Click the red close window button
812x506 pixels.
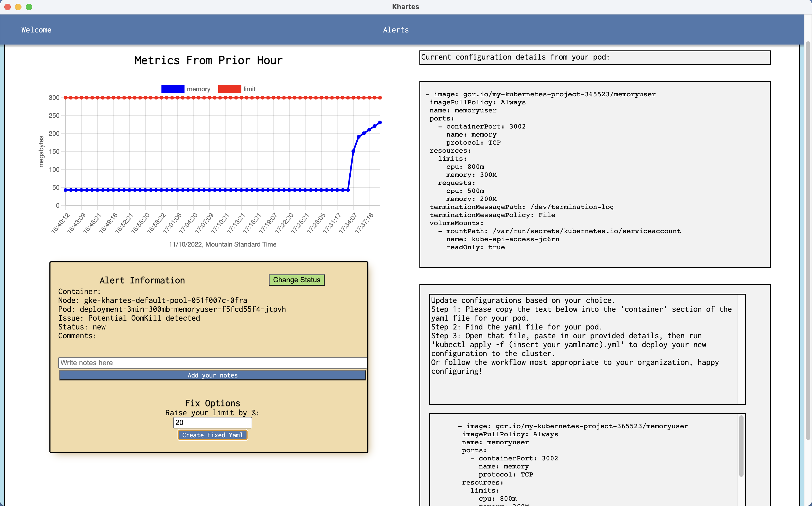point(8,7)
